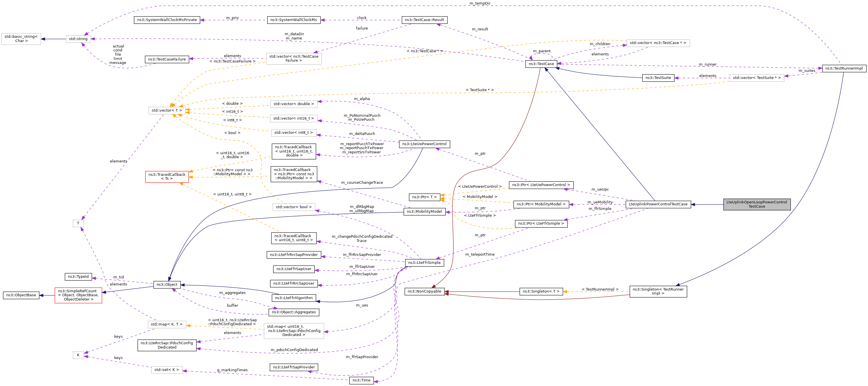
Task: Click the m_pdschConfigDedicated edge label
Action: tap(294, 350)
